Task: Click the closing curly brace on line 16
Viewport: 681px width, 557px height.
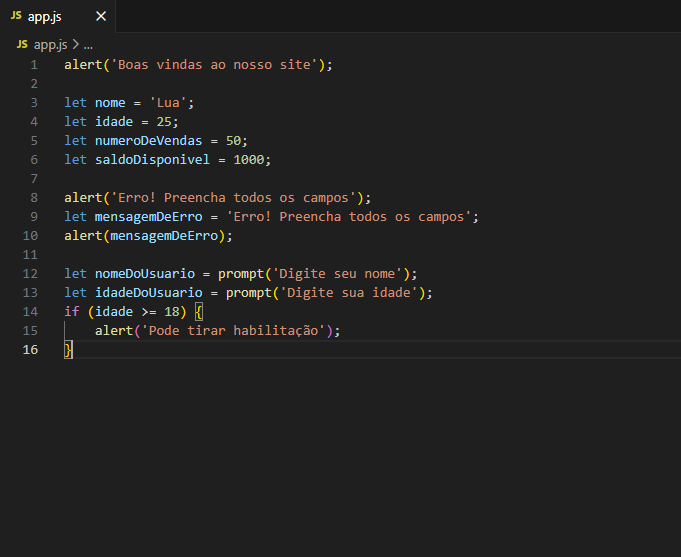Action: (x=68, y=349)
